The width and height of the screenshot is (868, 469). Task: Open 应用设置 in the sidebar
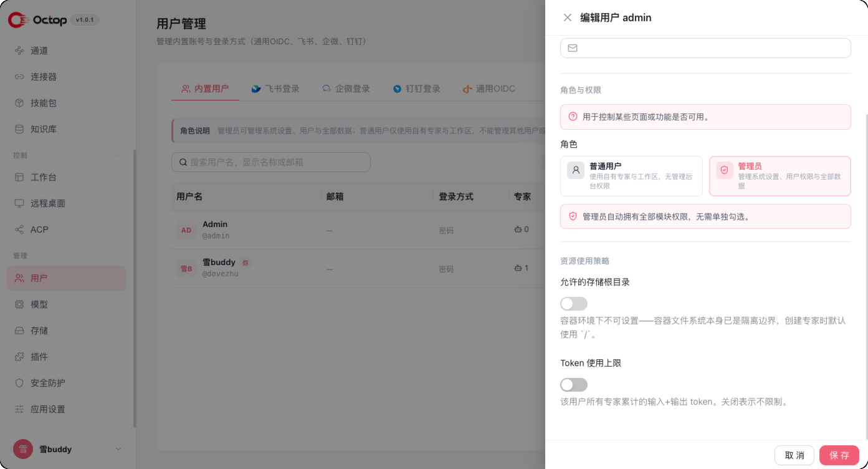tap(66, 409)
